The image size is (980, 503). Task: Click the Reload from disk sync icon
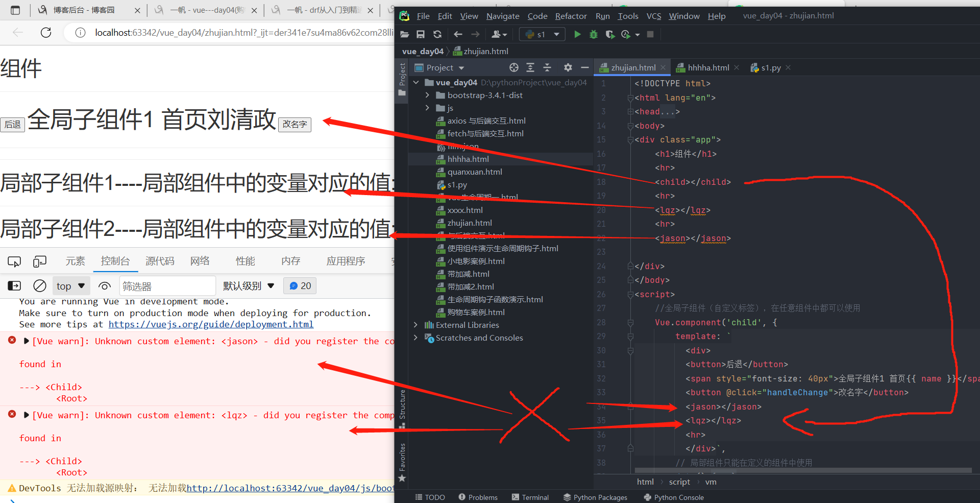[x=437, y=34]
